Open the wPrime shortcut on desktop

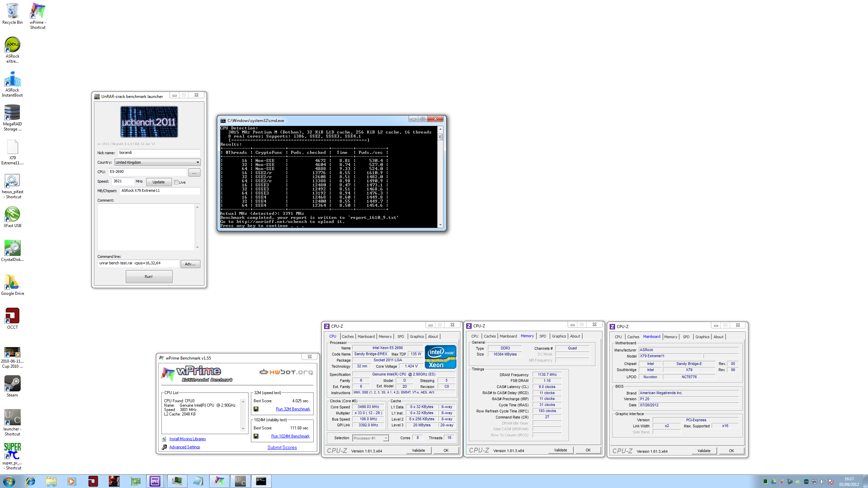pyautogui.click(x=38, y=16)
